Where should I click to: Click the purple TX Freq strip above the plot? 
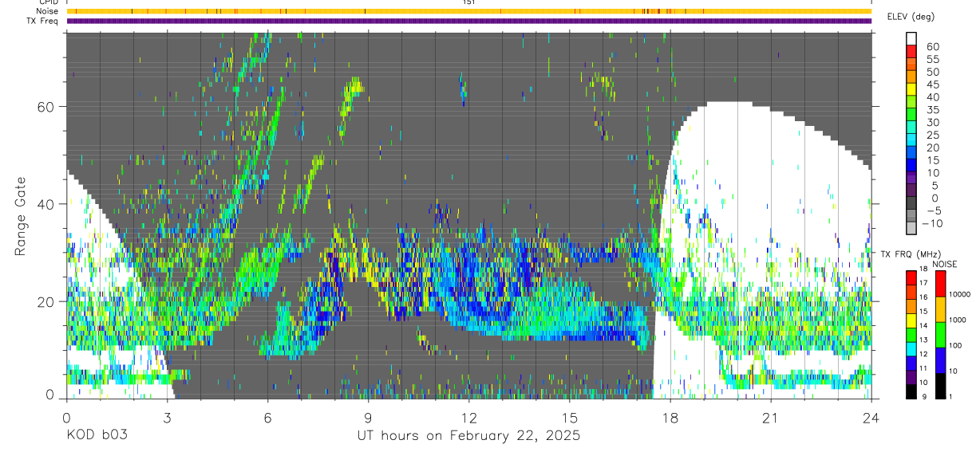[x=468, y=21]
